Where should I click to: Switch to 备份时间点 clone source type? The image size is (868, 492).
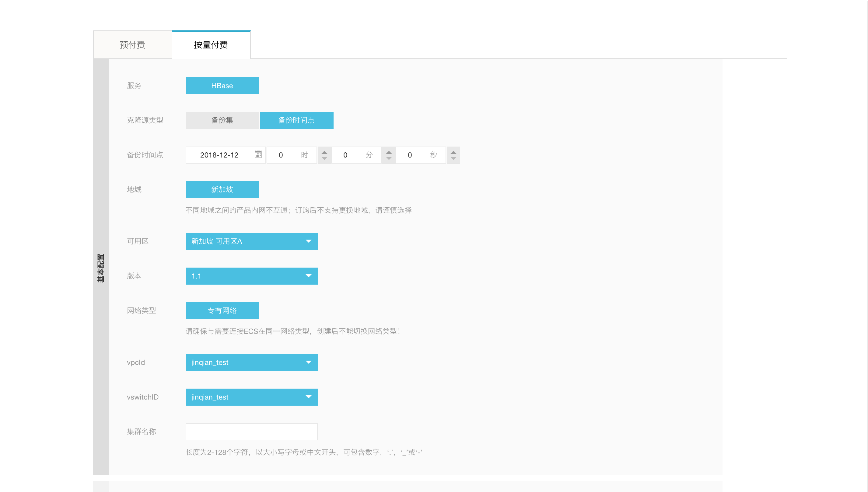click(296, 120)
